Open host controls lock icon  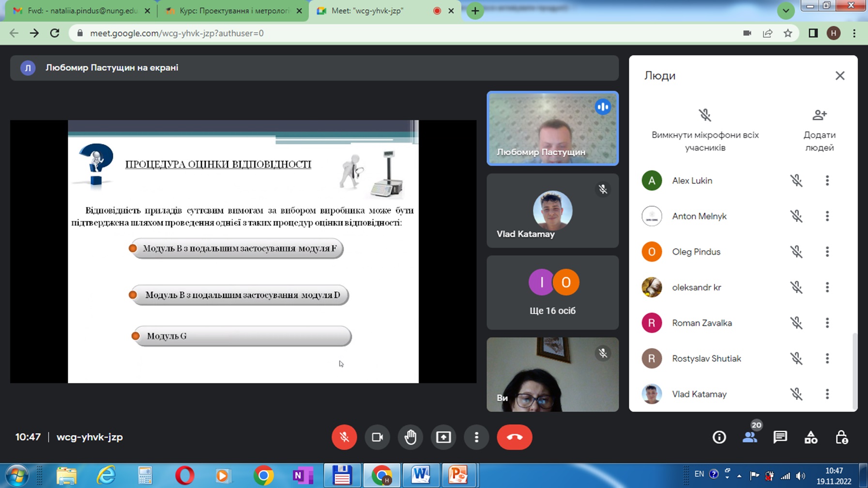[x=841, y=437]
